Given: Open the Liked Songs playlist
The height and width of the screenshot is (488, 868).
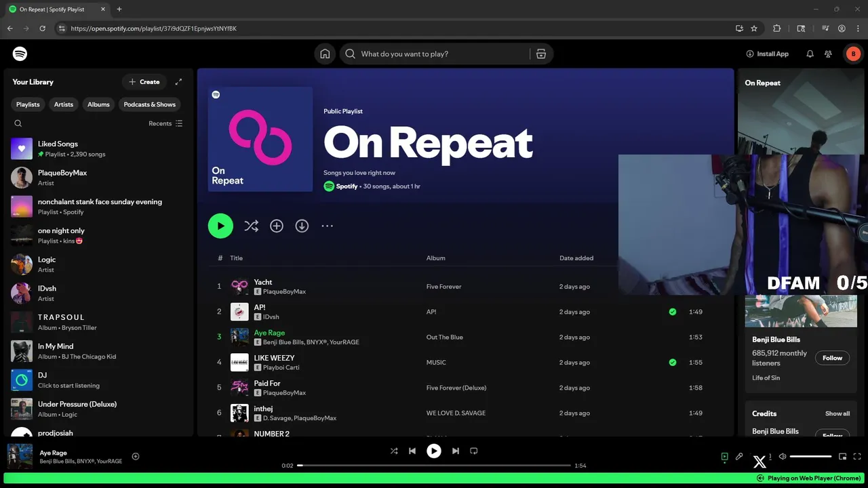Looking at the screenshot, I should (98, 149).
